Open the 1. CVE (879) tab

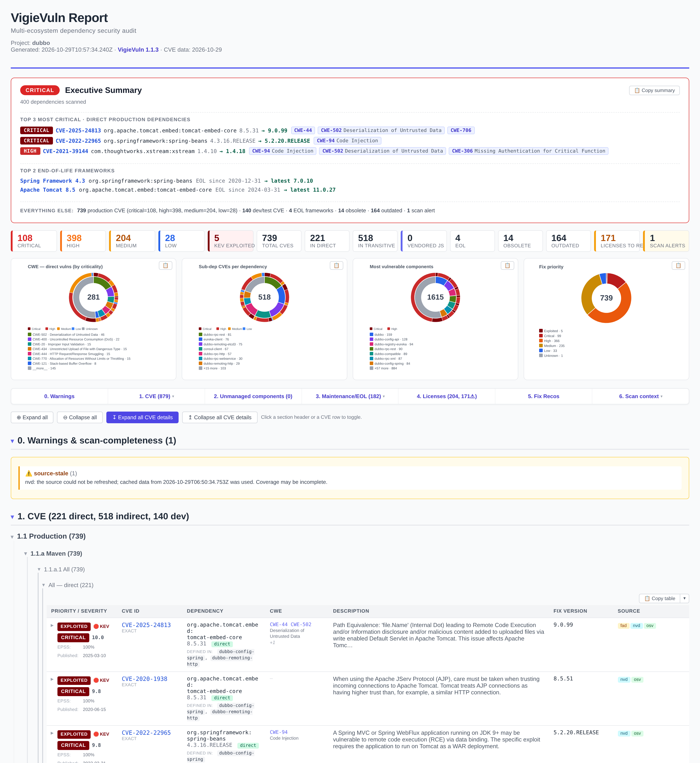(156, 396)
